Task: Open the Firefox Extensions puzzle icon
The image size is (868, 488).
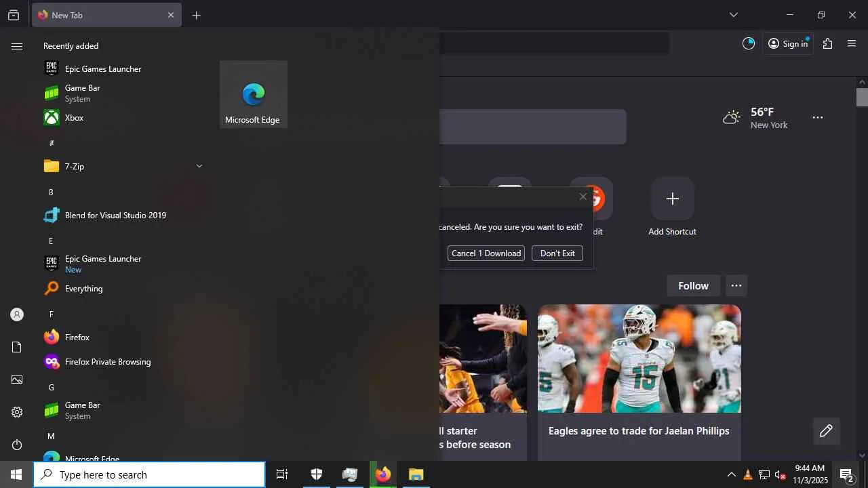Action: coord(827,43)
